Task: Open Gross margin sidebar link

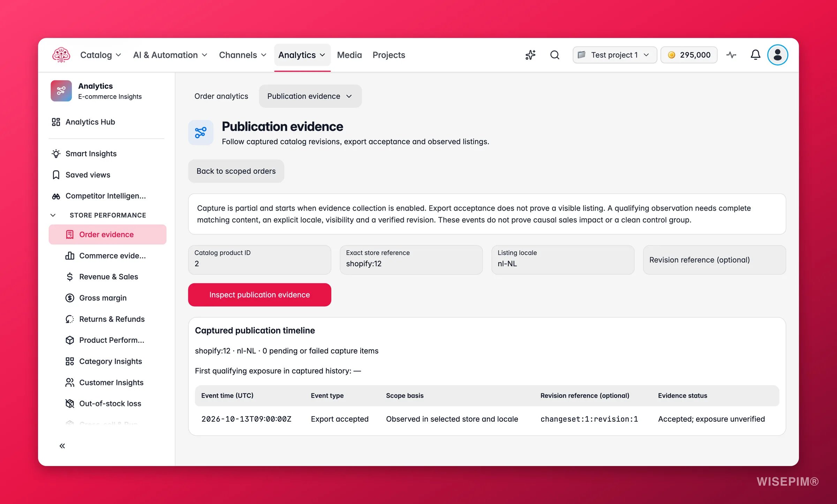Action: (x=107, y=298)
